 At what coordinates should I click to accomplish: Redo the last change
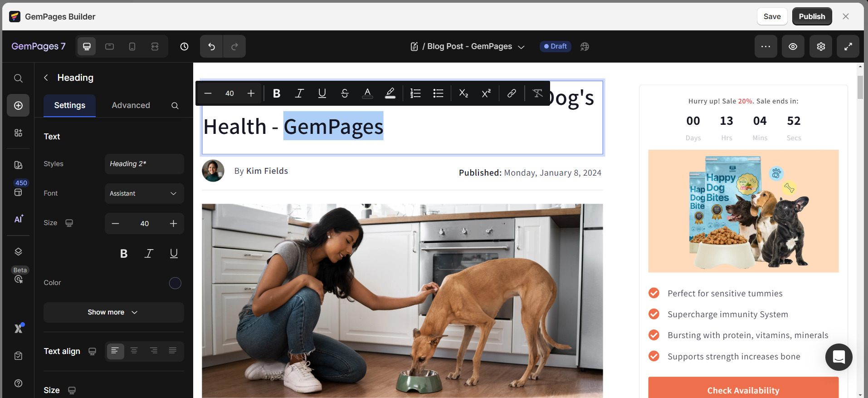tap(234, 46)
